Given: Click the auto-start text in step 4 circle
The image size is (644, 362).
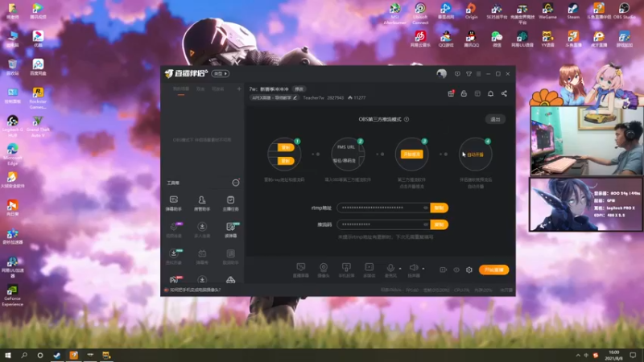Looking at the screenshot, I should 475,154.
